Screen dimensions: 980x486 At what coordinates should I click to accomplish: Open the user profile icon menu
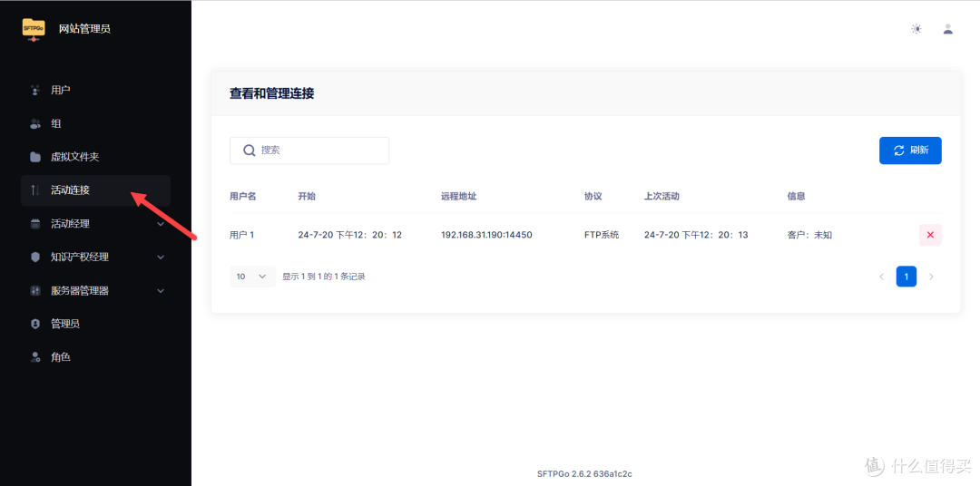click(948, 29)
